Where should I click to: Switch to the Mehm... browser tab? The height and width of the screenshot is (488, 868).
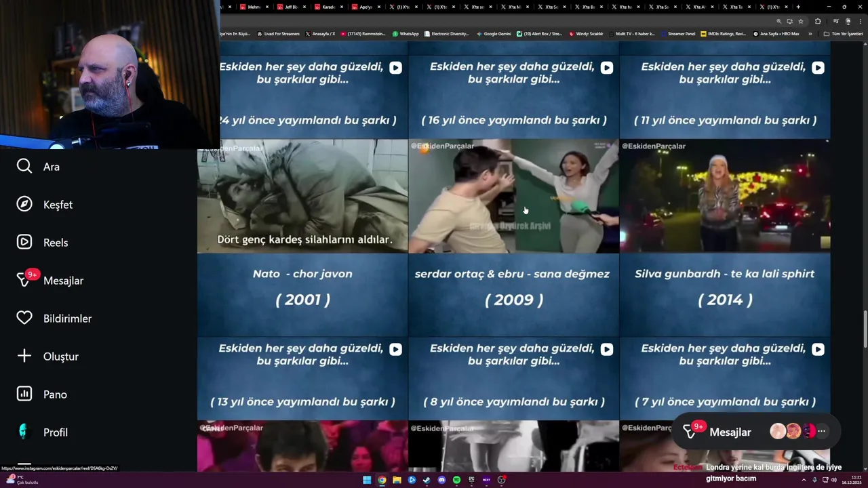(x=254, y=7)
